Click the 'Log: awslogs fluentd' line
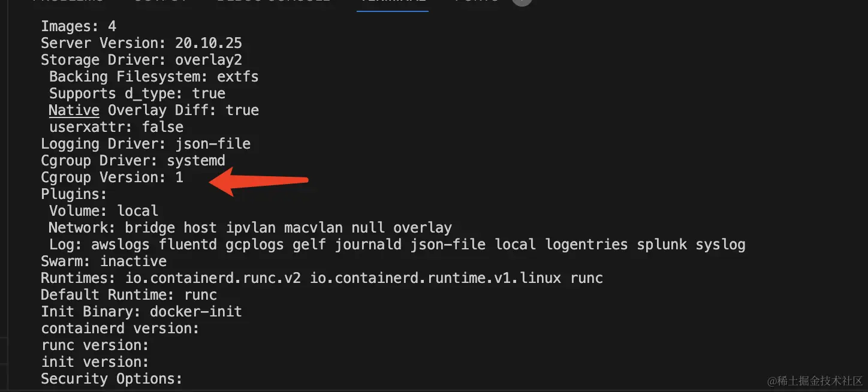The height and width of the screenshot is (392, 868). [x=397, y=245]
